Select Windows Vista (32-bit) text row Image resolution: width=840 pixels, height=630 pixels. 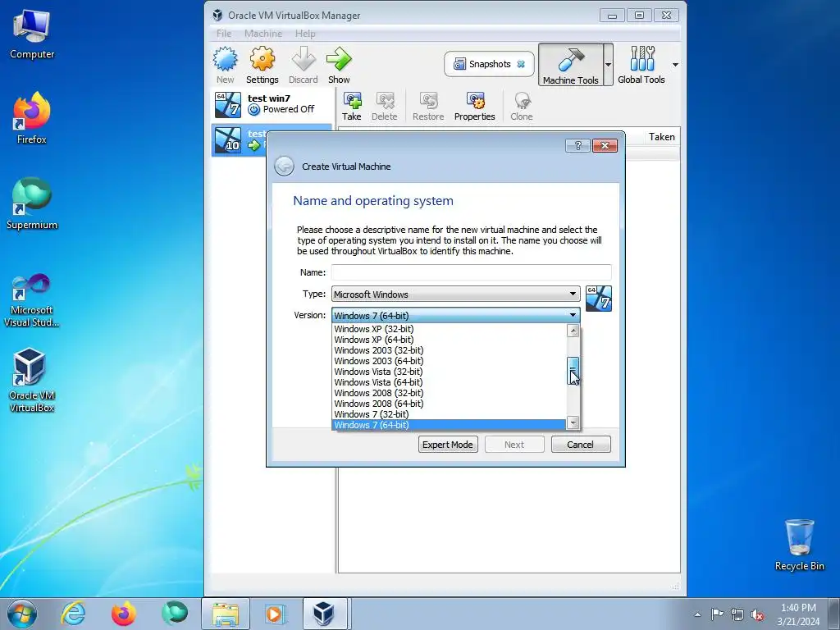click(x=449, y=372)
